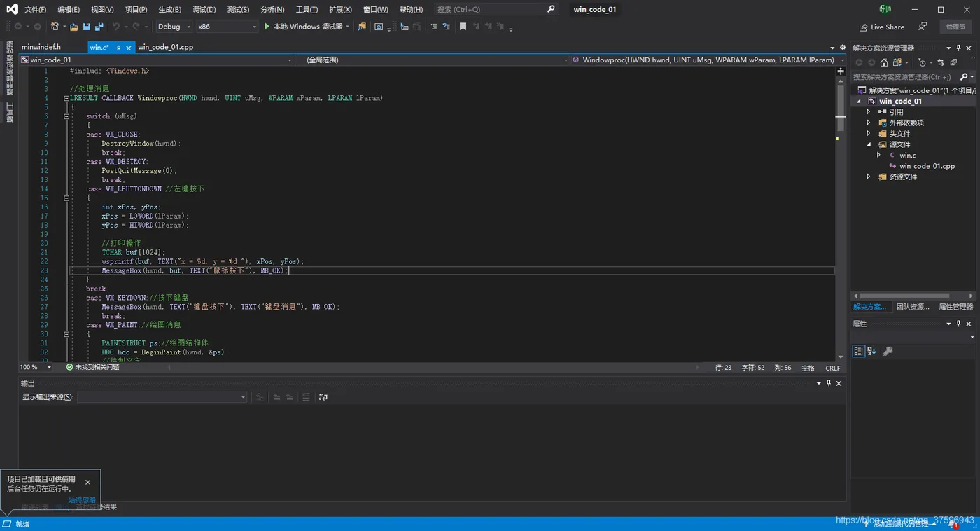Click the Home icon in Solution Explorer
This screenshot has width=980, height=531.
tap(884, 62)
